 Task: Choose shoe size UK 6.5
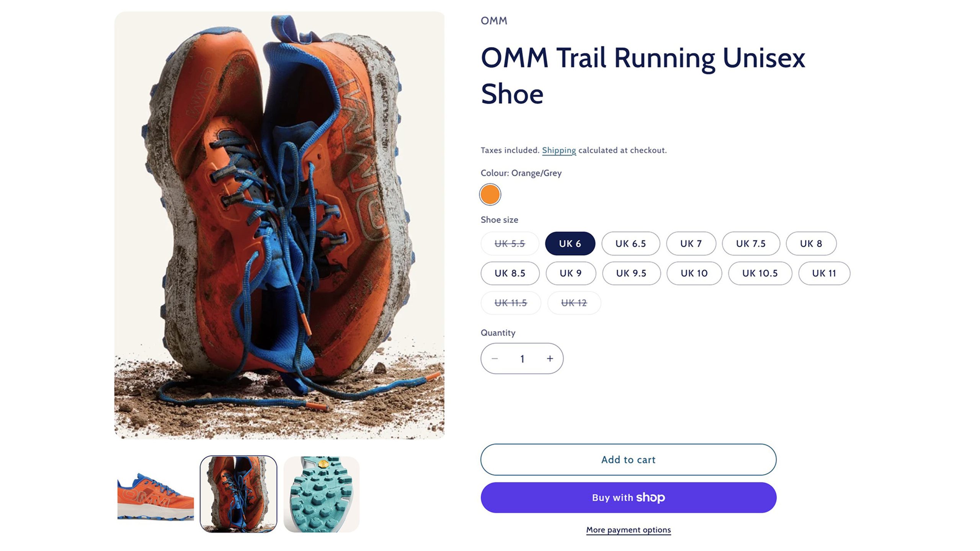pyautogui.click(x=630, y=243)
